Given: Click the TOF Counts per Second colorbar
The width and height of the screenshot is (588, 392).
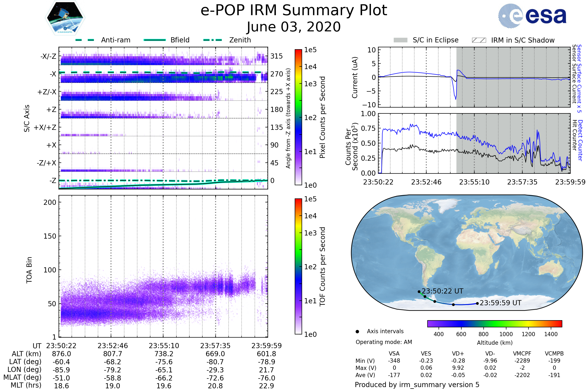Looking at the screenshot, I should click(298, 266).
